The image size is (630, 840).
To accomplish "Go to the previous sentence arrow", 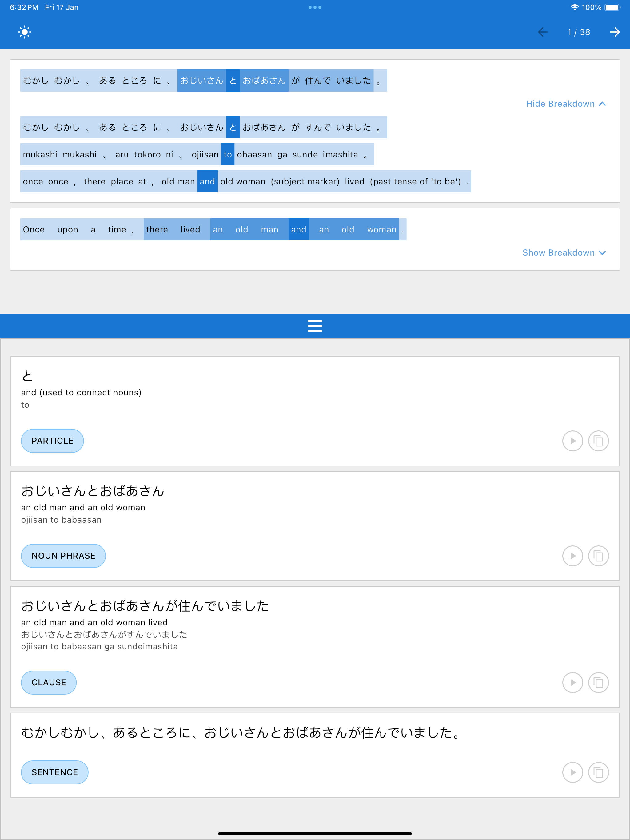I will coord(543,32).
